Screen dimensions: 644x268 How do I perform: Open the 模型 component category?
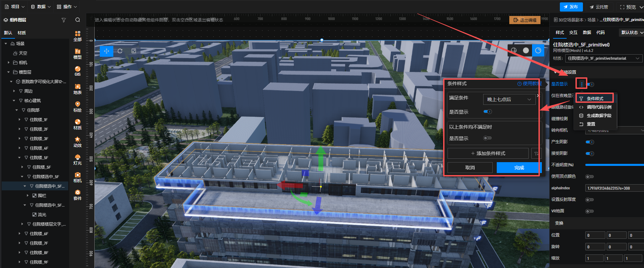pyautogui.click(x=77, y=54)
